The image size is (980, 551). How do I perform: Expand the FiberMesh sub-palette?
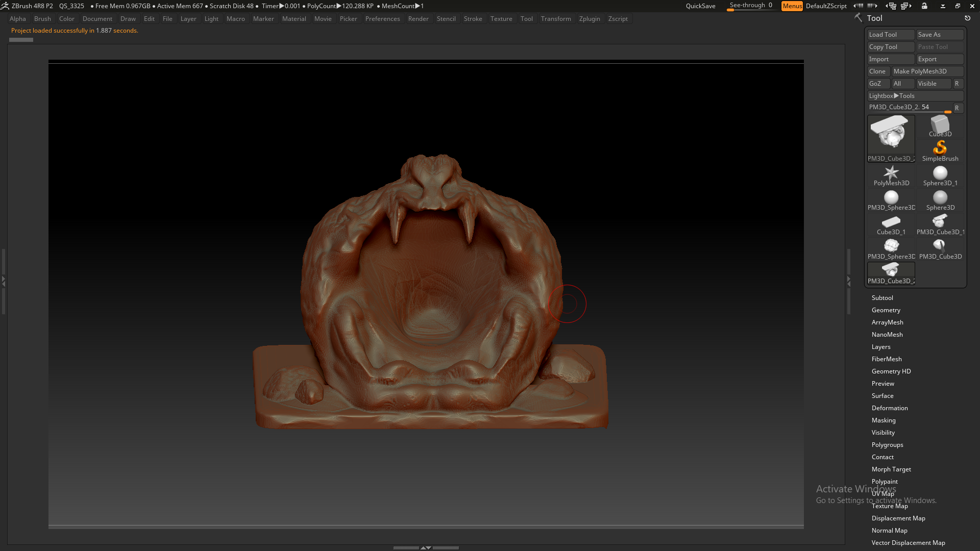pyautogui.click(x=887, y=359)
